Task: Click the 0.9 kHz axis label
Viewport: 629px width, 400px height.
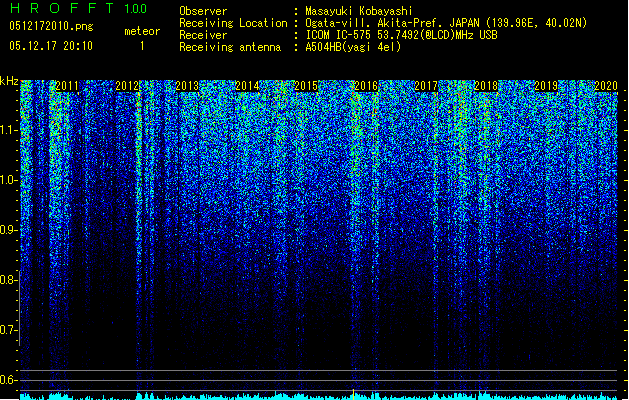Action: [x=8, y=230]
